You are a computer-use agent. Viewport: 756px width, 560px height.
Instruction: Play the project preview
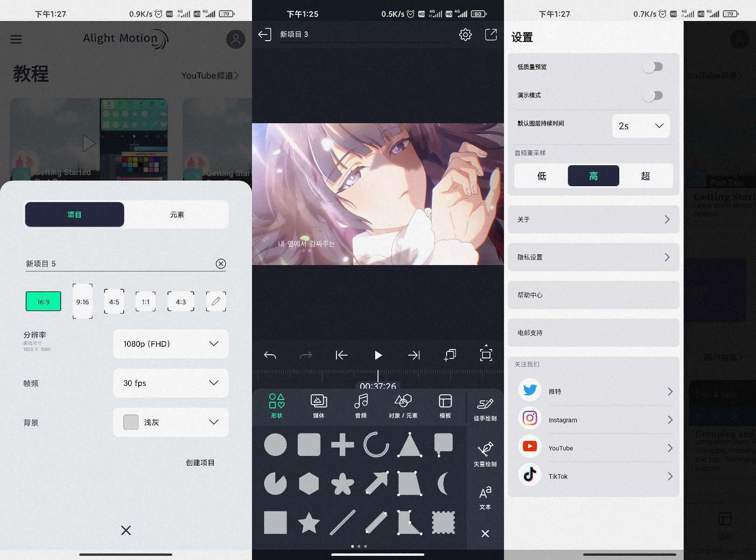[378, 355]
